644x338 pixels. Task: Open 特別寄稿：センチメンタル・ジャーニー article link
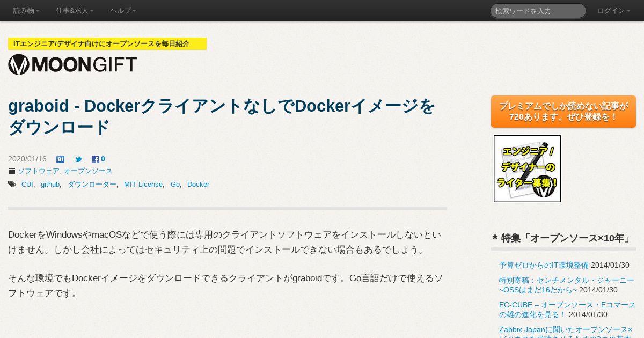567,285
